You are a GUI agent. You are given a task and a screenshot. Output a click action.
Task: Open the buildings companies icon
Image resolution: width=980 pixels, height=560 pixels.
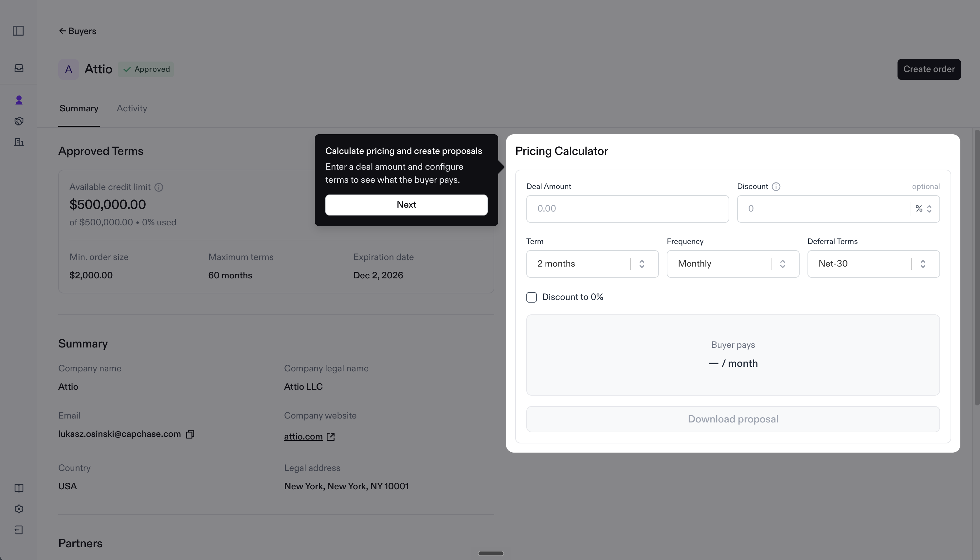click(x=19, y=142)
